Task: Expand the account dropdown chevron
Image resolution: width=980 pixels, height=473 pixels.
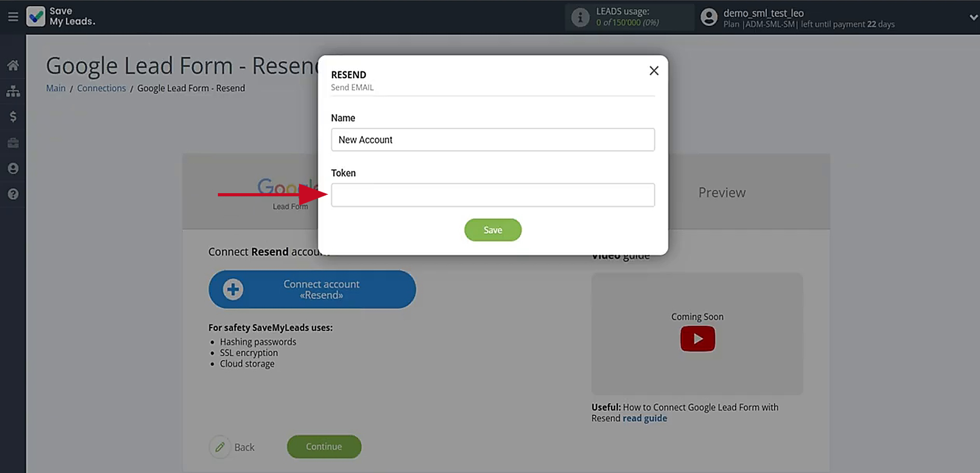Action: (973, 17)
